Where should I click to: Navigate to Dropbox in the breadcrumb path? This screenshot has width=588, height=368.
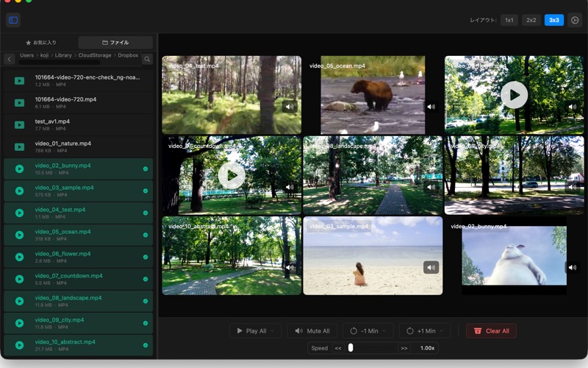pyautogui.click(x=128, y=55)
